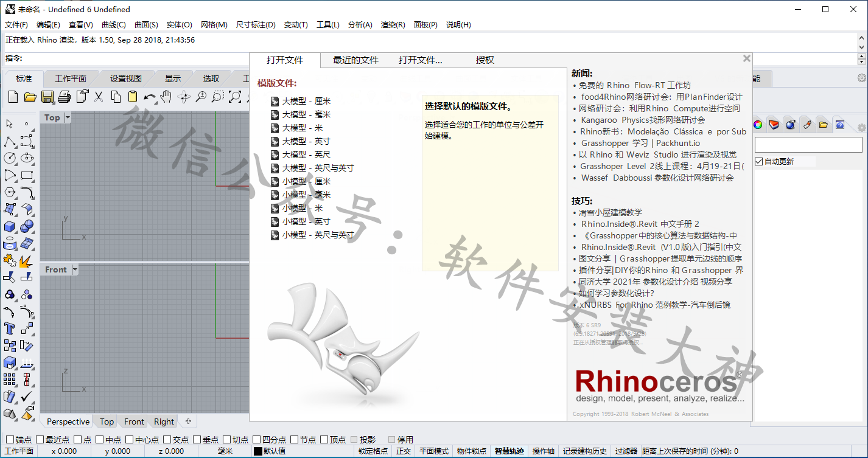
Task: Open the Top viewport dropdown arrow
Action: 68,117
